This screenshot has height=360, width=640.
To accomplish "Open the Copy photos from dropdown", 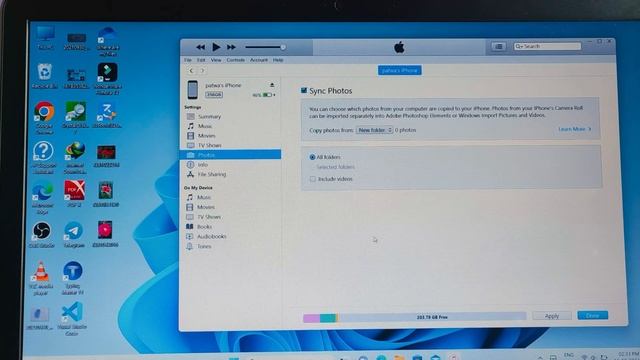I will pos(374,130).
